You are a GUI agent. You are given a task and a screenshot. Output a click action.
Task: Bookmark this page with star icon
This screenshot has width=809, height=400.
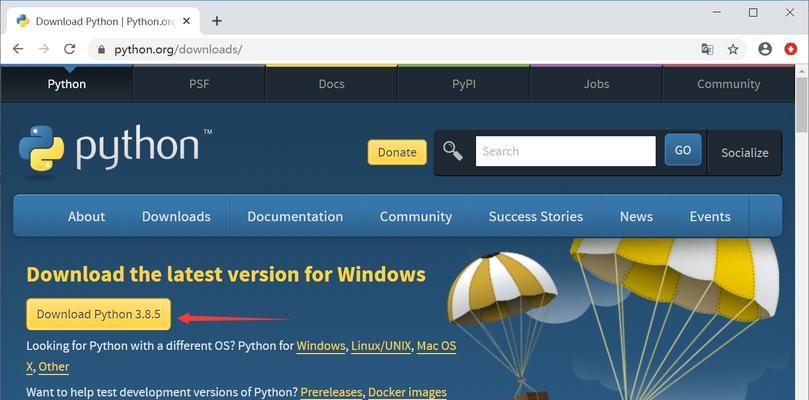pos(733,49)
